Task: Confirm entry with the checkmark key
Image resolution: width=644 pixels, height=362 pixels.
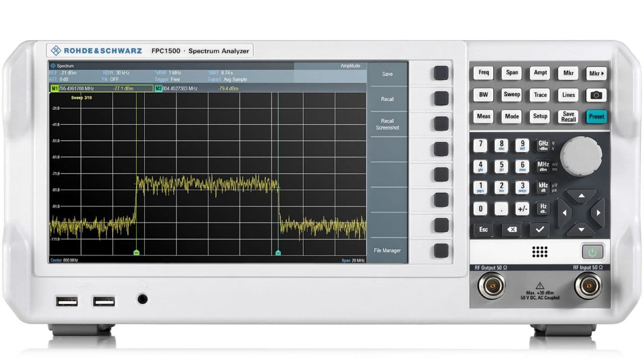Action: 540,229
